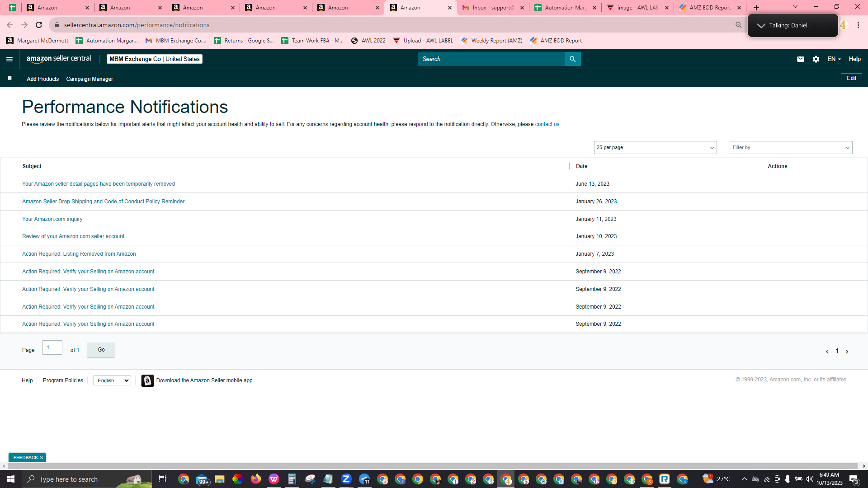This screenshot has width=868, height=488.
Task: Show hidden system tray icons
Action: [x=744, y=479]
